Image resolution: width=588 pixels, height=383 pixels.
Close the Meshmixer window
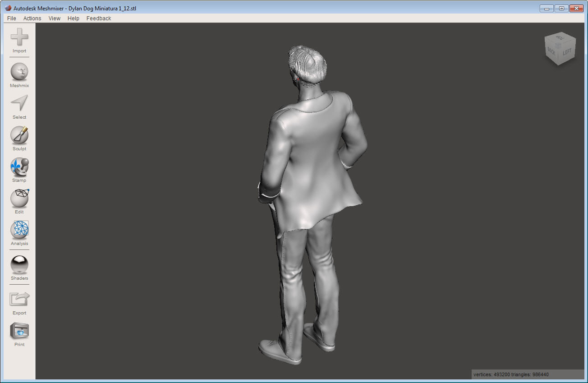[576, 8]
